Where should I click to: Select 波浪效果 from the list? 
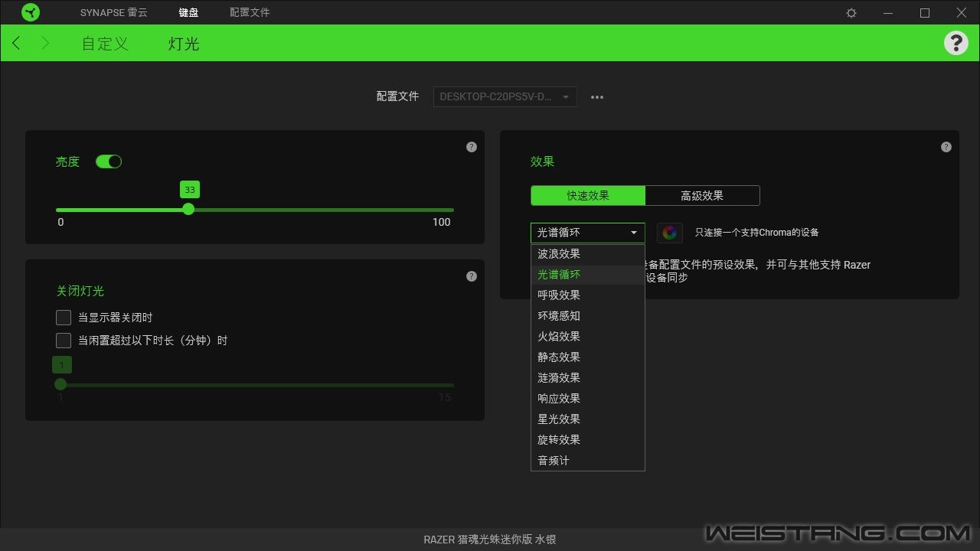click(588, 254)
